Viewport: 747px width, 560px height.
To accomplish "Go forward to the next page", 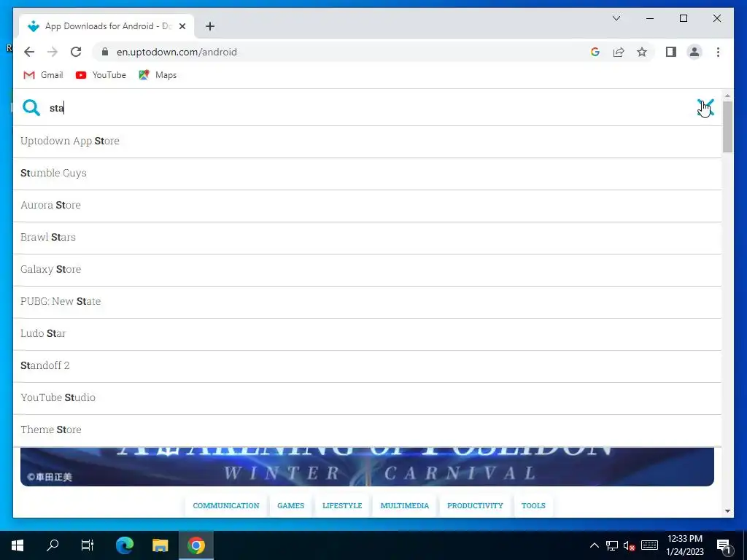I will 53,52.
